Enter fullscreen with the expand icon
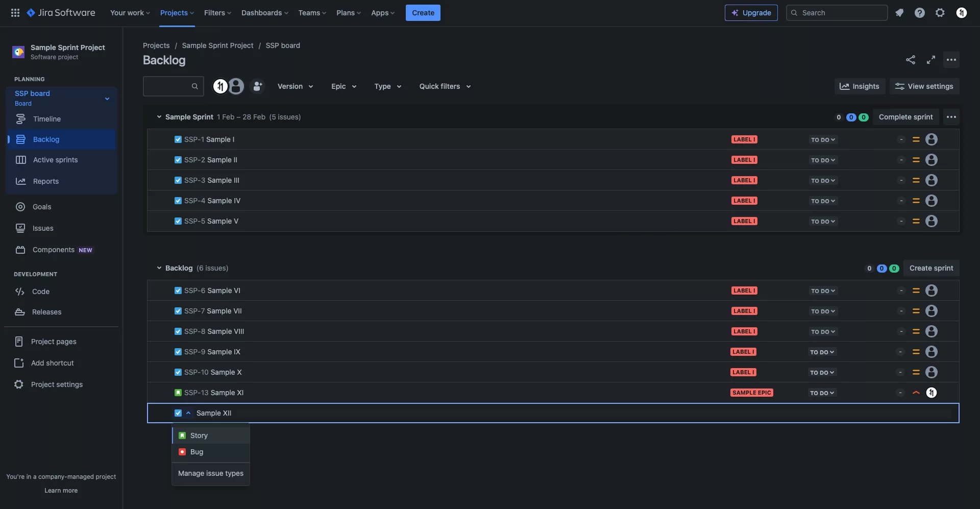The width and height of the screenshot is (980, 509). pyautogui.click(x=931, y=60)
